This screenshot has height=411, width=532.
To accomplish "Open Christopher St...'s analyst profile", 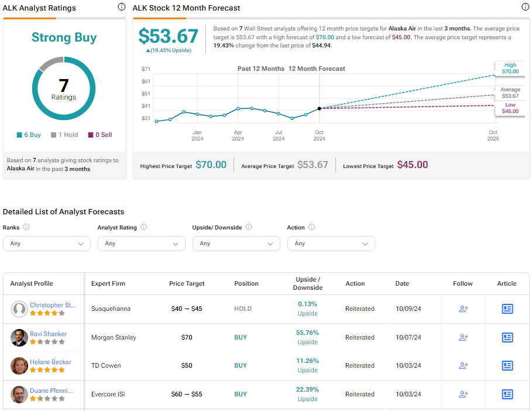I will (x=53, y=305).
